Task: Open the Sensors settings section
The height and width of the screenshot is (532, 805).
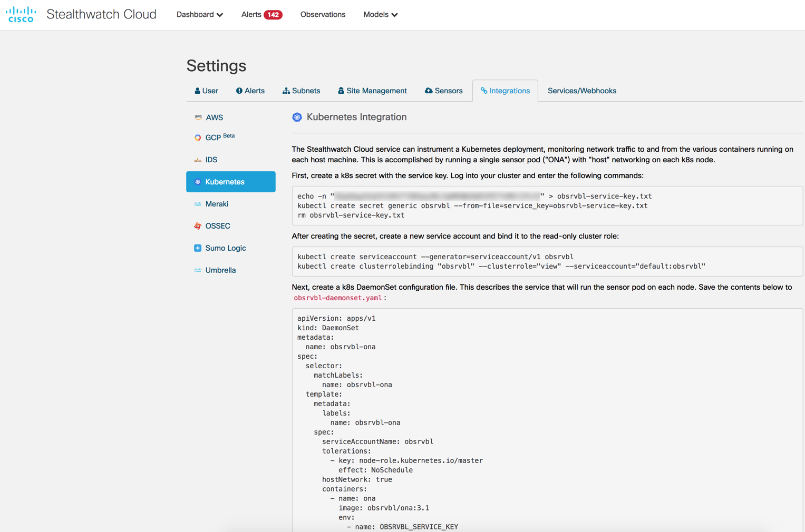Action: click(x=443, y=91)
